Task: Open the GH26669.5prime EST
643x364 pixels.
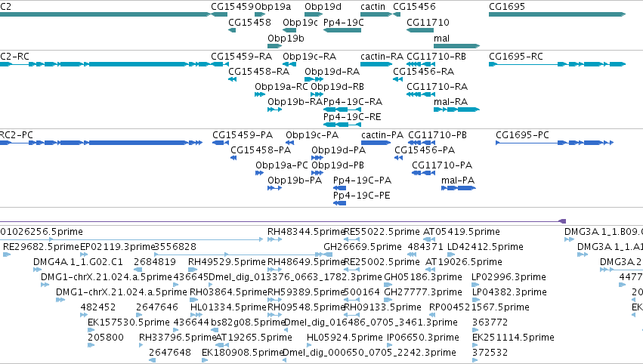Action: (328, 255)
